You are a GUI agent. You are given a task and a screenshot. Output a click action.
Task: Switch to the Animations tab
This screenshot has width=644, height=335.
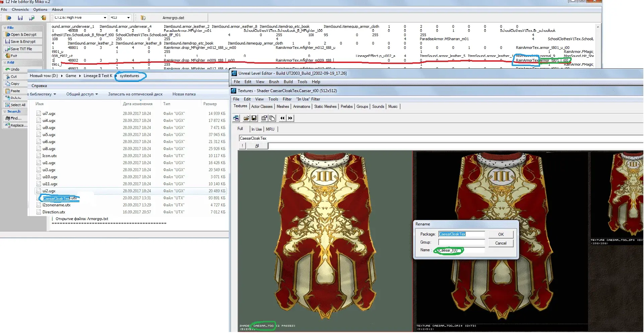pyautogui.click(x=302, y=107)
